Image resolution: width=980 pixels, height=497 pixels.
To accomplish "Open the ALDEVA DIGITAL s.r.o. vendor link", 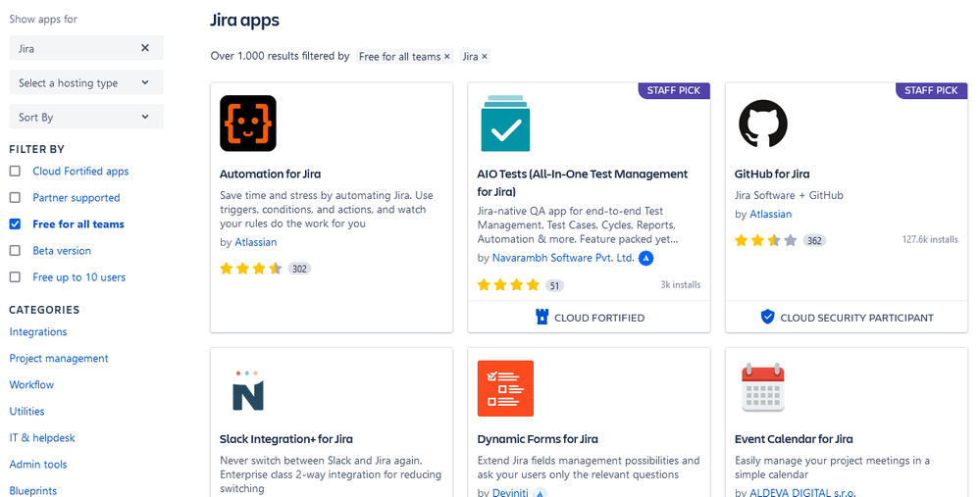I will click(x=802, y=493).
